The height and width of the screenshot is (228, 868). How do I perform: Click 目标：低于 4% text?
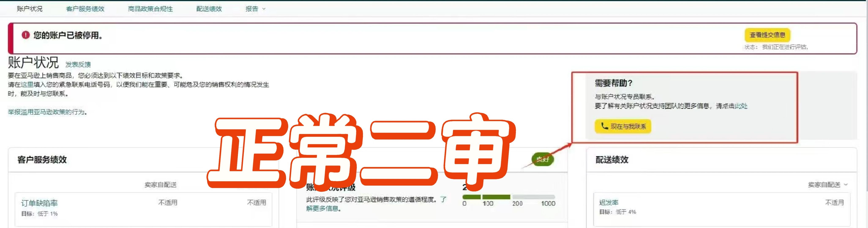coord(617,212)
